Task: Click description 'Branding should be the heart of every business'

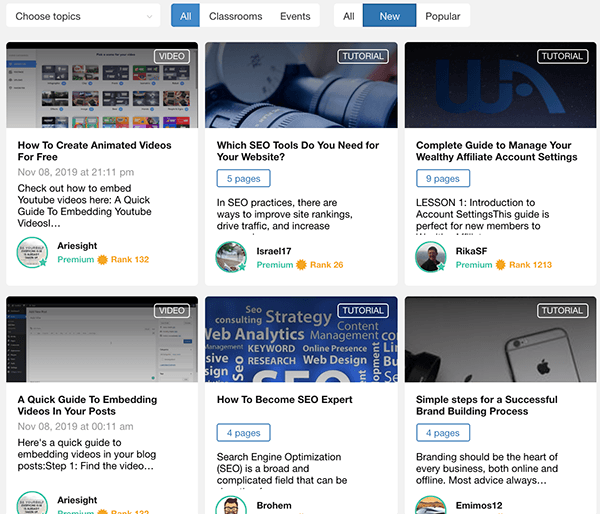Action: 487,468
